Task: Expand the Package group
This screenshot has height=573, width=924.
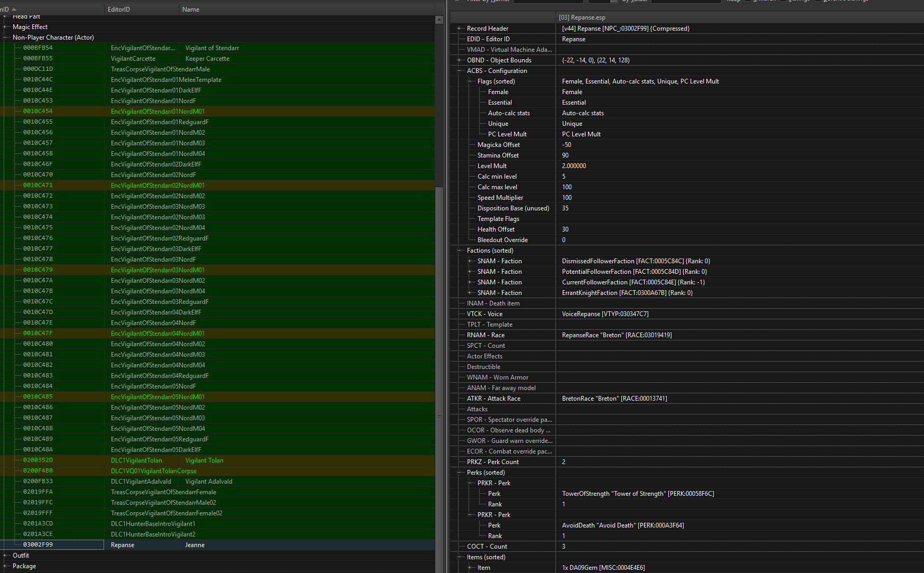Action: click(x=5, y=566)
